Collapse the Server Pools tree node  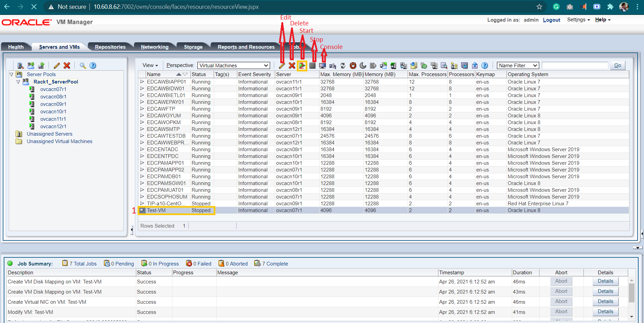click(11, 74)
